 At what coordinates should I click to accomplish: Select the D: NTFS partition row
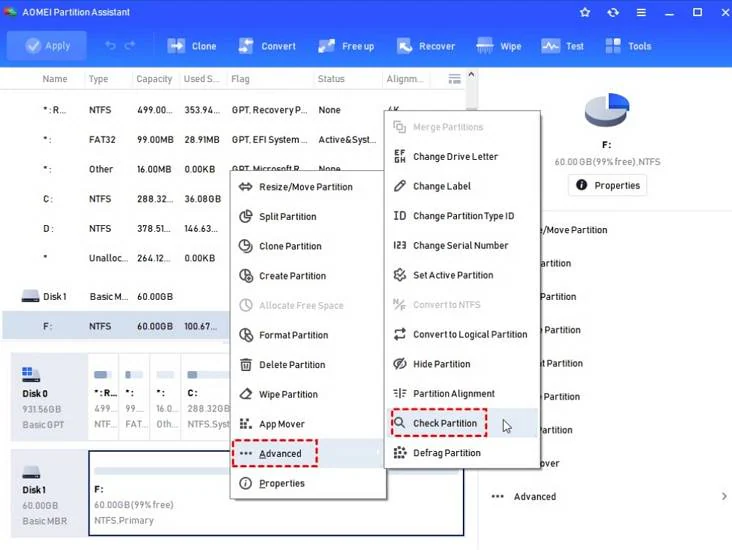(115, 228)
